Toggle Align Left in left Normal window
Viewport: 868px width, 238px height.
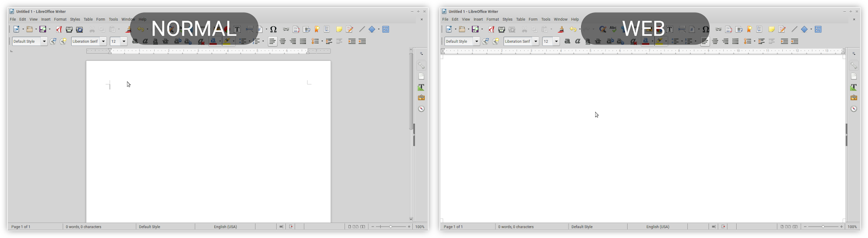point(272,41)
